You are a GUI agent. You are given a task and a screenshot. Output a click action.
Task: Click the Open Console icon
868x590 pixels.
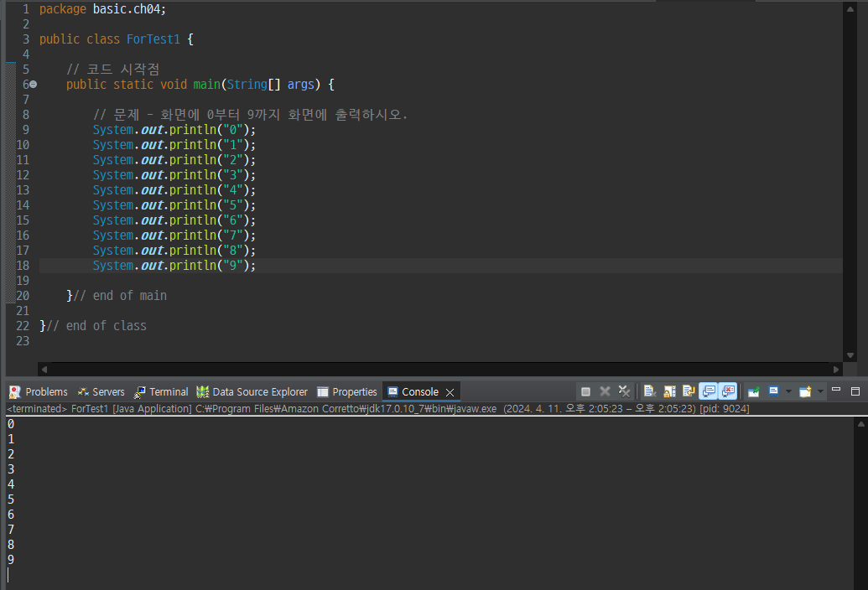(805, 391)
